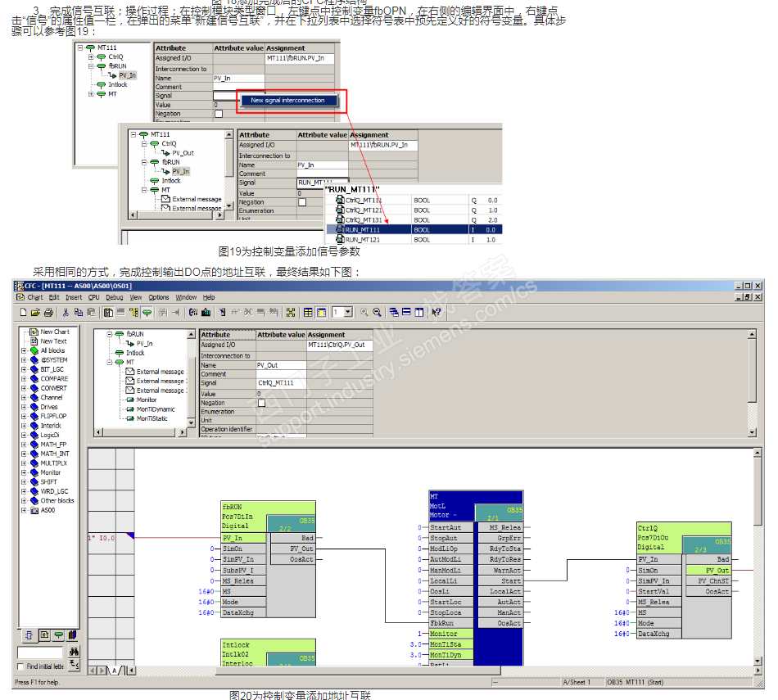
Task: Click the close-catalog arrow button below binoculars
Action: (x=74, y=664)
